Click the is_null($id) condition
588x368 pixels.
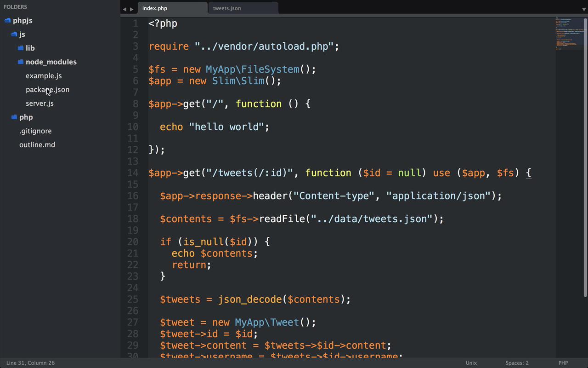coord(218,242)
